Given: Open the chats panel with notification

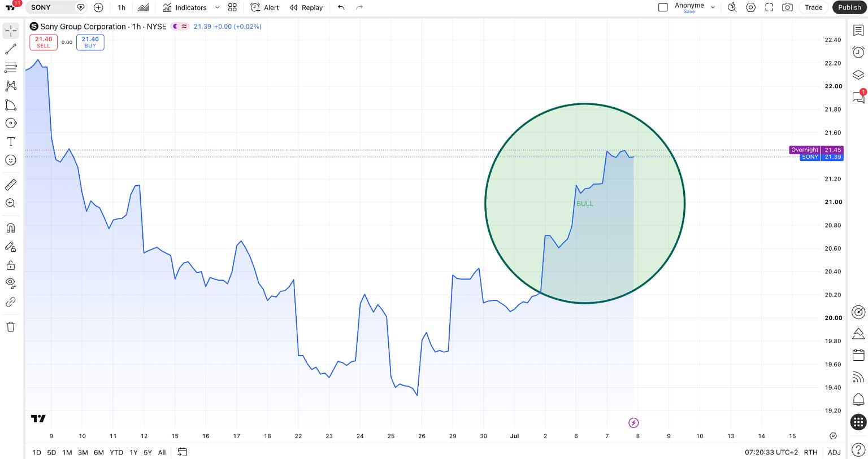Looking at the screenshot, I should pos(858,97).
